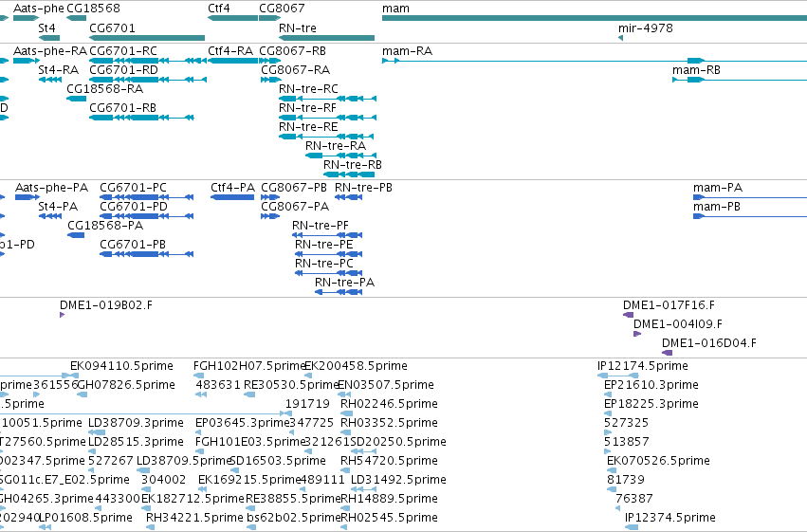
Task: Click protein CG6701-PD
Action: [x=147, y=216]
